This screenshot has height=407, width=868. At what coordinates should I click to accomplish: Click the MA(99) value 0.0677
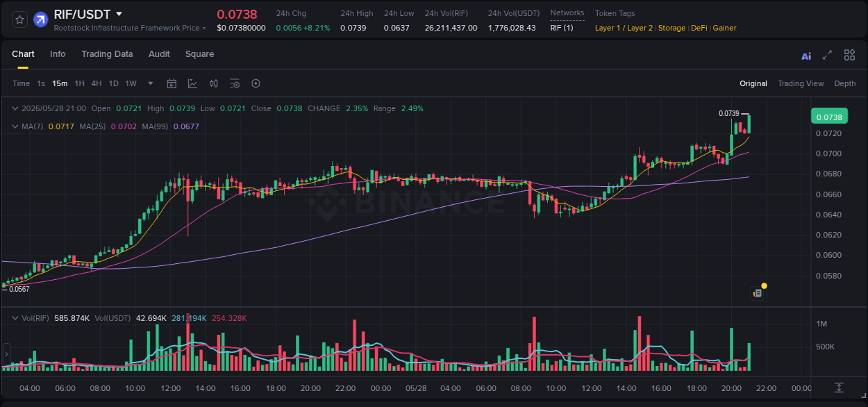186,126
